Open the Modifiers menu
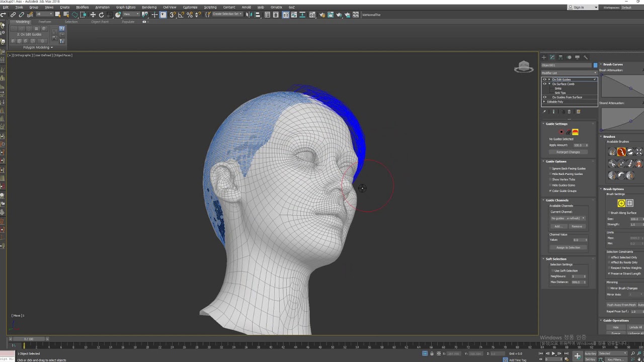Viewport: 644px width, 362px height. click(82, 7)
